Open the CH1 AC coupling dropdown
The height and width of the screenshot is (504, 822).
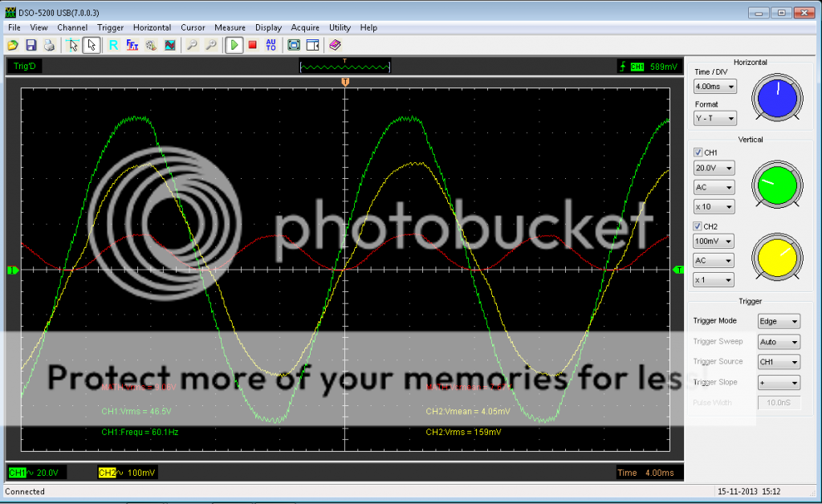[714, 188]
